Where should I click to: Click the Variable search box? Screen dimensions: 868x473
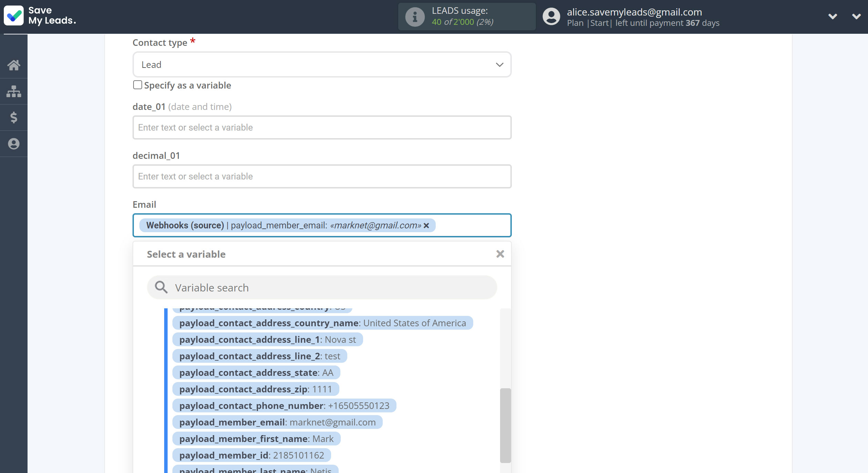click(322, 287)
